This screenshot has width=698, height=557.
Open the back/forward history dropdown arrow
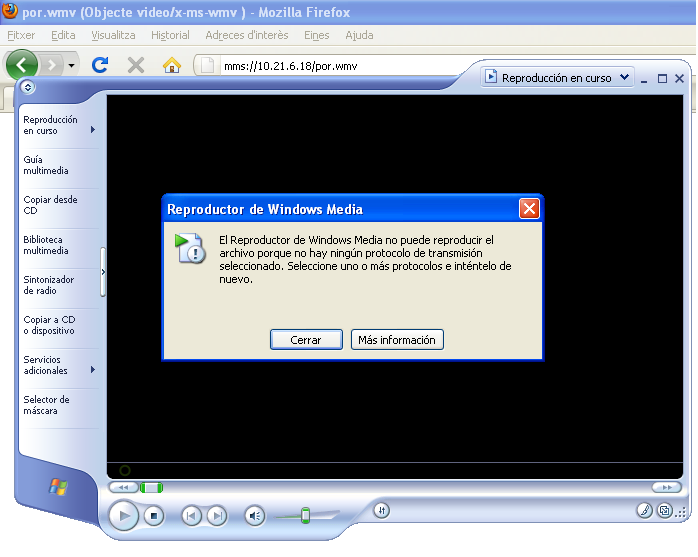point(71,65)
